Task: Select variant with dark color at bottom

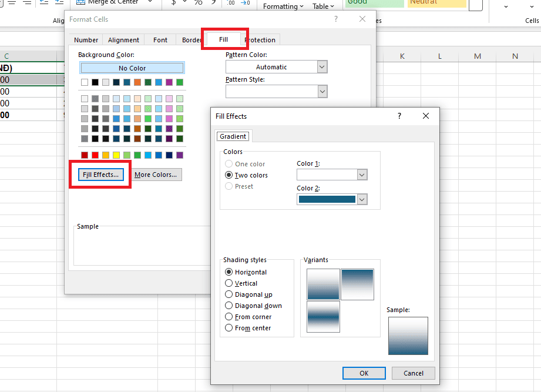Action: [x=323, y=284]
